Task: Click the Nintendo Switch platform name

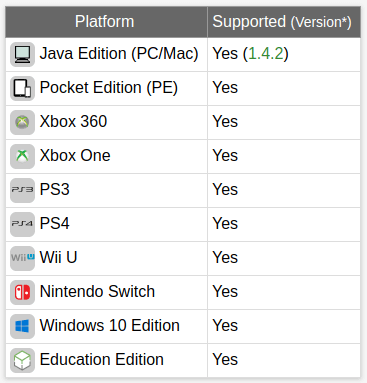Action: coord(97,291)
